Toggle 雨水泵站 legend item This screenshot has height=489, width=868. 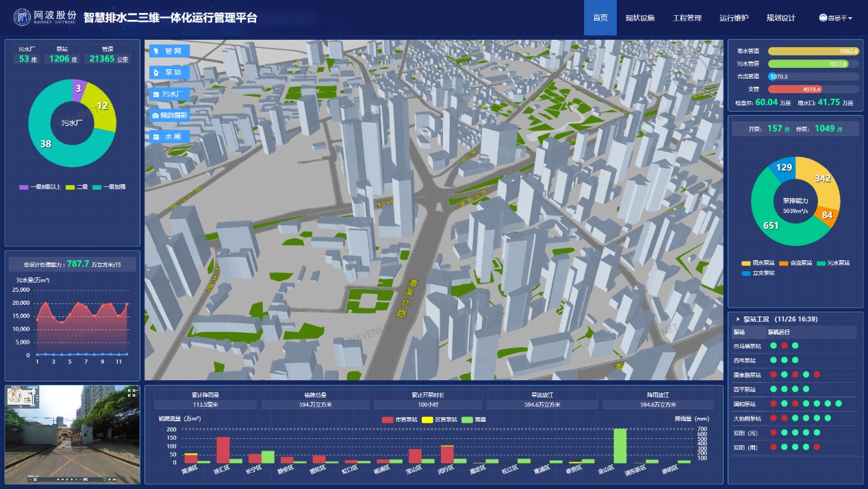[x=757, y=262]
